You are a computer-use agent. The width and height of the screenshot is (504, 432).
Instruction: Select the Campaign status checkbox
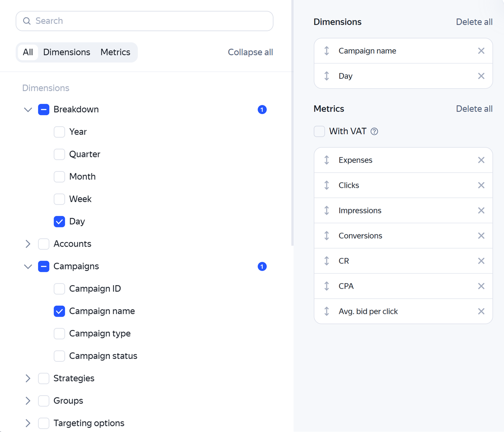click(59, 356)
